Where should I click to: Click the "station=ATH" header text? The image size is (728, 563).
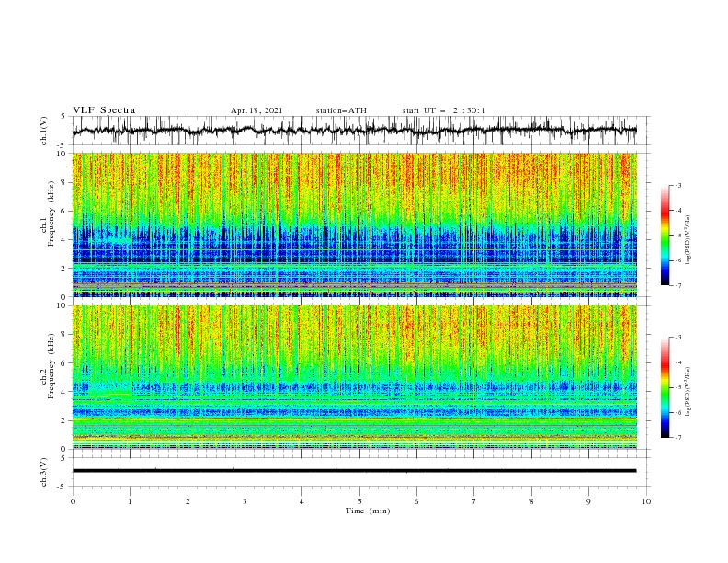click(x=341, y=110)
